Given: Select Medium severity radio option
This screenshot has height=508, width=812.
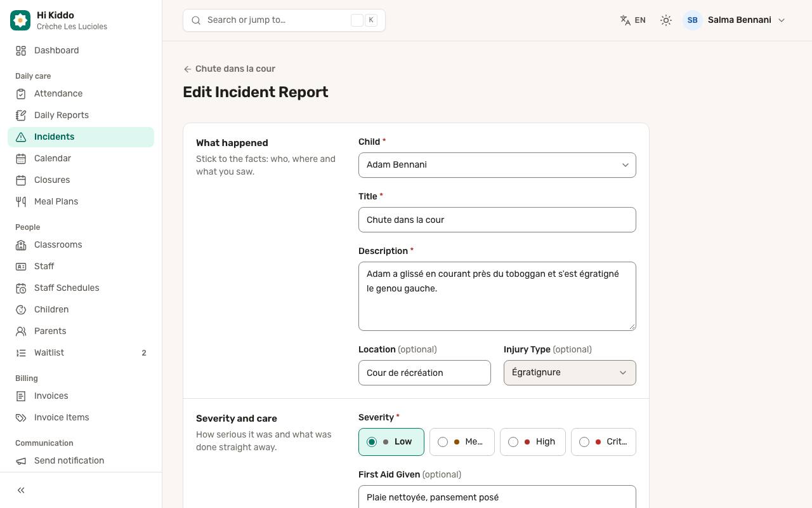Looking at the screenshot, I should pos(462,442).
